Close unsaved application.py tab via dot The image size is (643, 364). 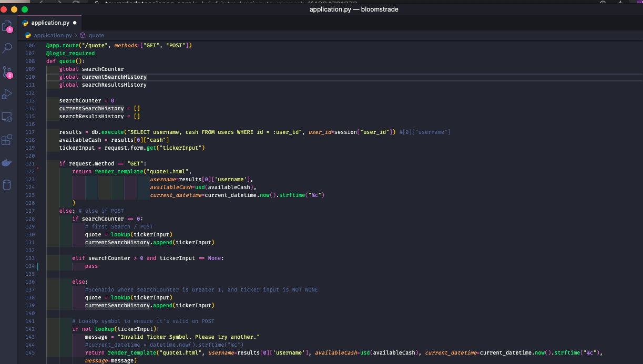(x=75, y=23)
